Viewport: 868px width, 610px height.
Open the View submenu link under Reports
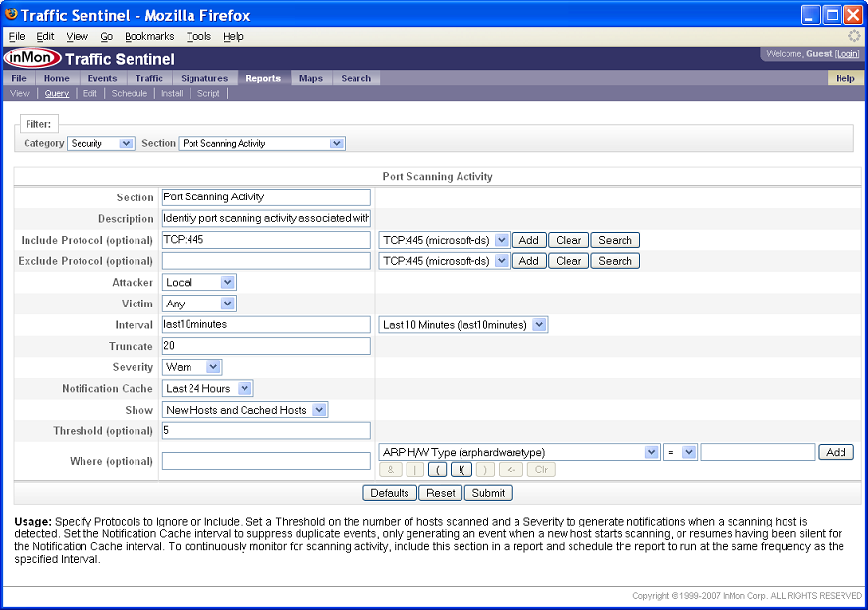click(20, 93)
